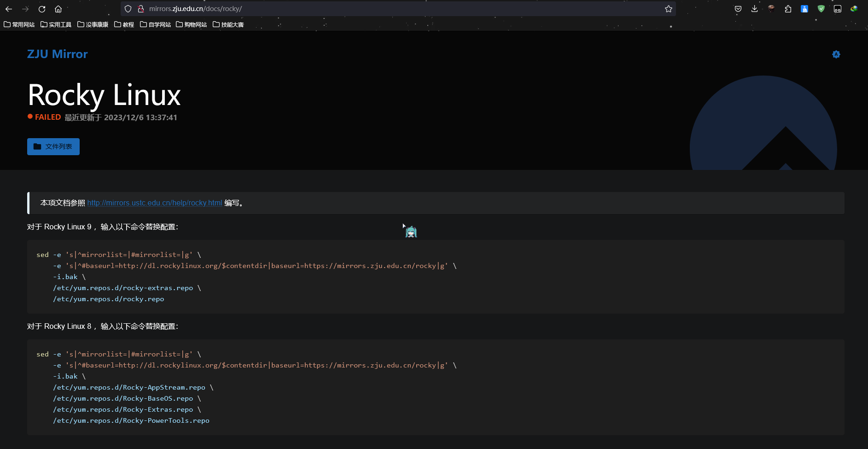Go forward to the next page
Viewport: 868px width, 449px height.
coord(25,9)
